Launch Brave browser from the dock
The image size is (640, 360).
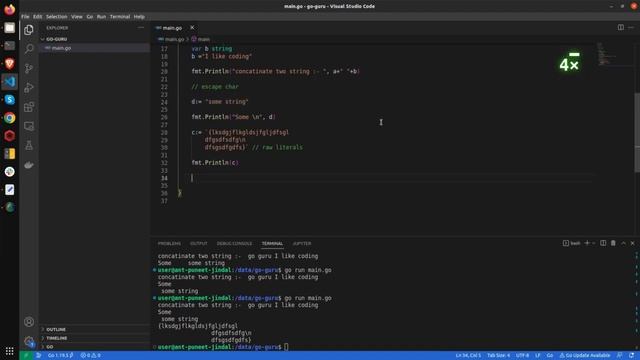coord(9,64)
